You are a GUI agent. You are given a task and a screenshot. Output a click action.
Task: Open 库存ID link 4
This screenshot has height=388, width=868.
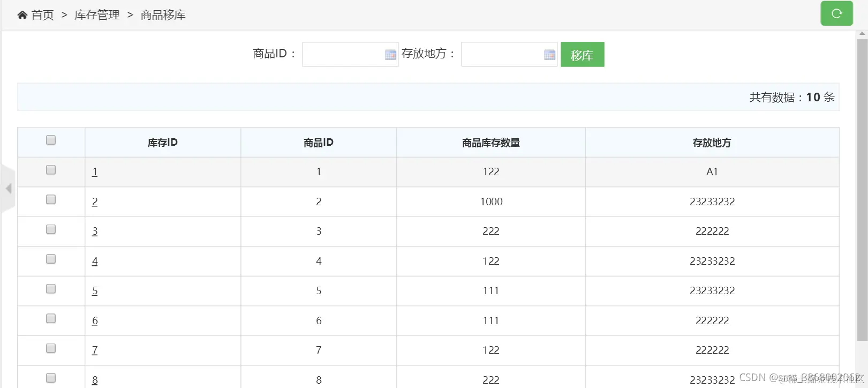click(x=95, y=262)
